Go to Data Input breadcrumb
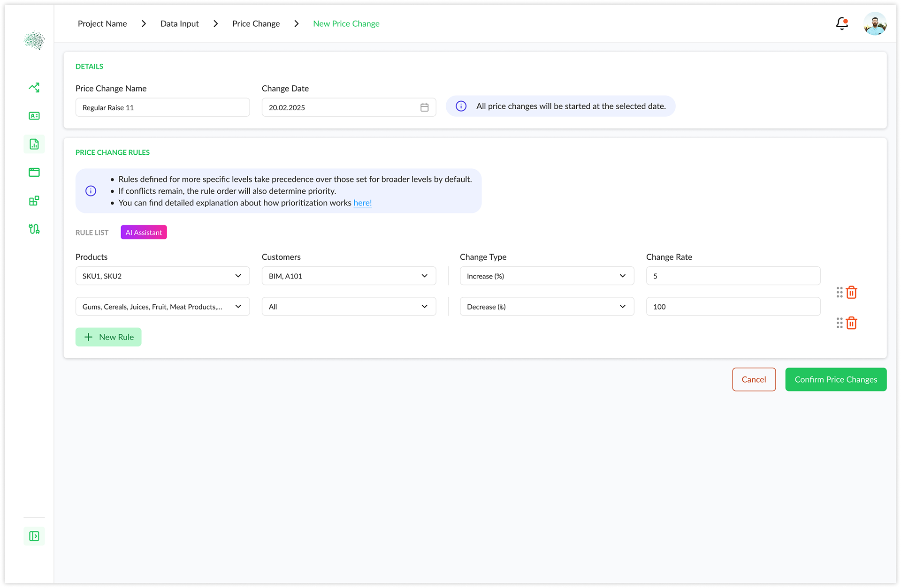The height and width of the screenshot is (588, 901). click(179, 23)
